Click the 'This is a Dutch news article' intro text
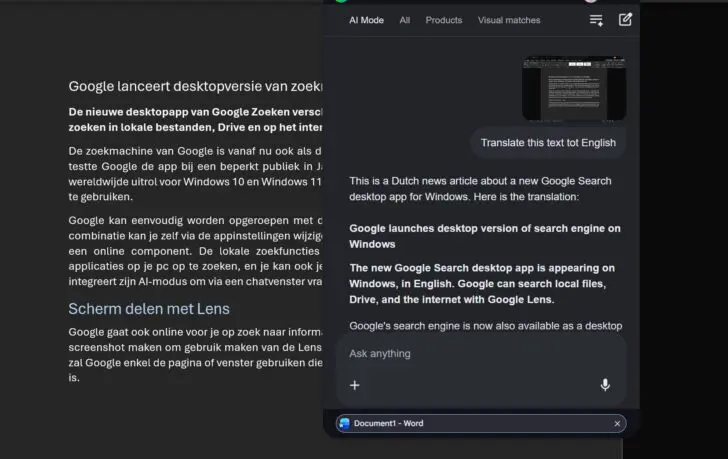This screenshot has height=459, width=728. pyautogui.click(x=480, y=189)
